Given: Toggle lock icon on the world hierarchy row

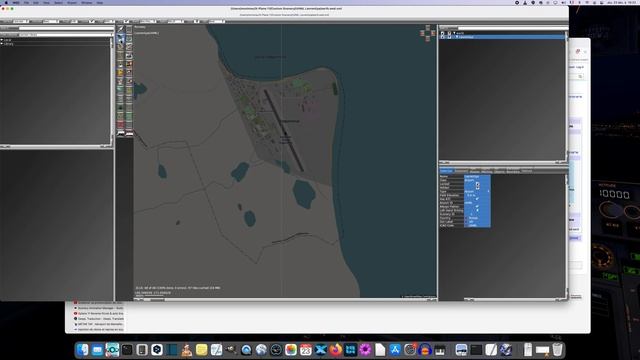Looking at the screenshot, I should 449,33.
